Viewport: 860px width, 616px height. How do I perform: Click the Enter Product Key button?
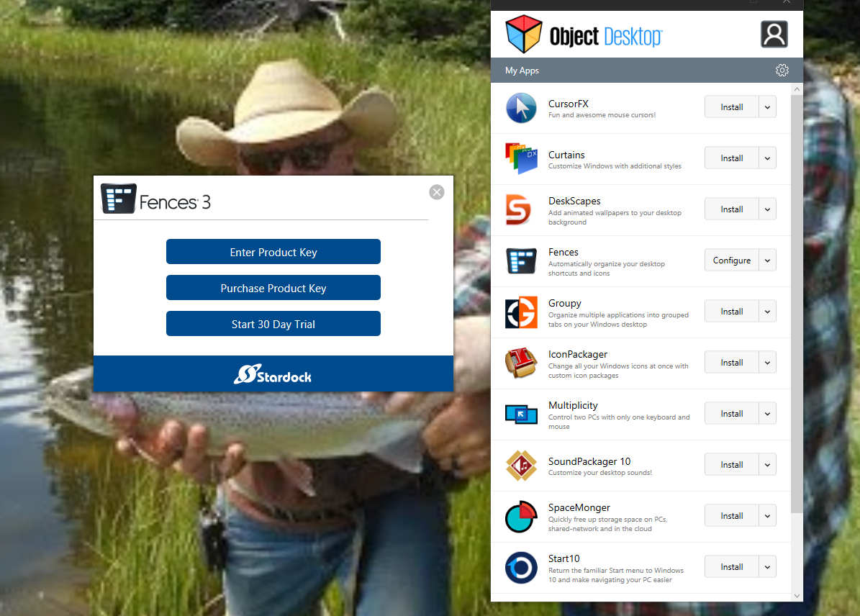[273, 252]
